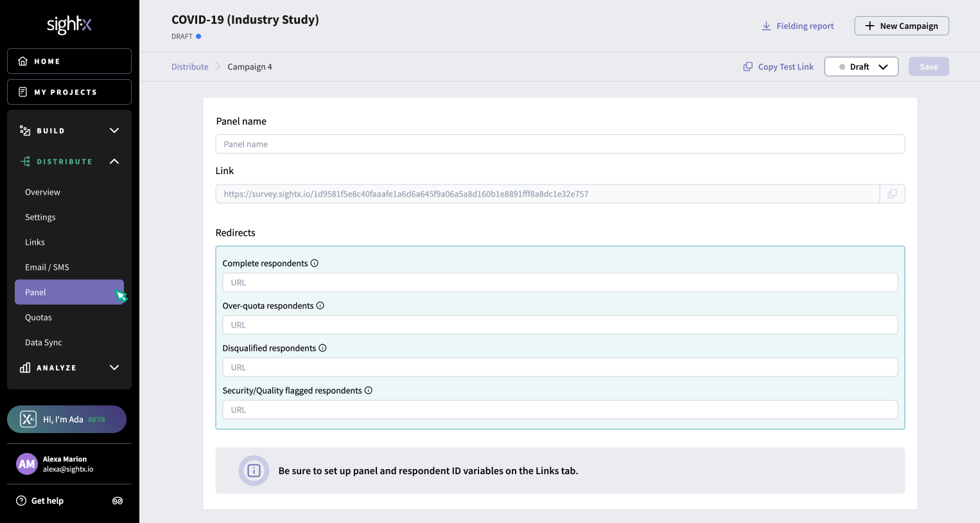Screen dimensions: 980x523
Task: Click the info icon in the notice banner
Action: pos(254,470)
